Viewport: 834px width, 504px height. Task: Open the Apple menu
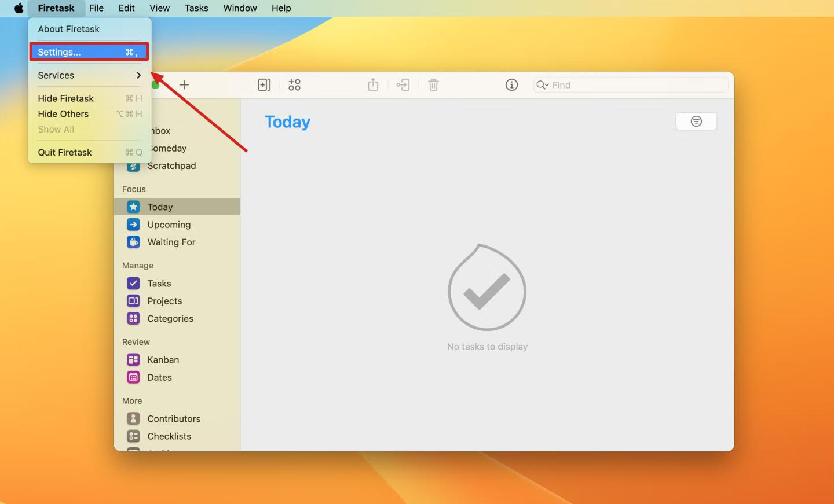[19, 8]
